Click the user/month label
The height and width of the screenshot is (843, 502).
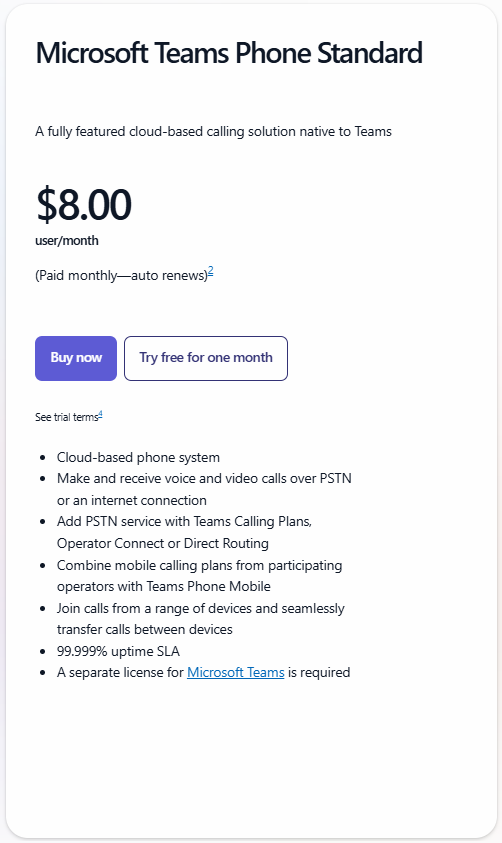coord(67,241)
